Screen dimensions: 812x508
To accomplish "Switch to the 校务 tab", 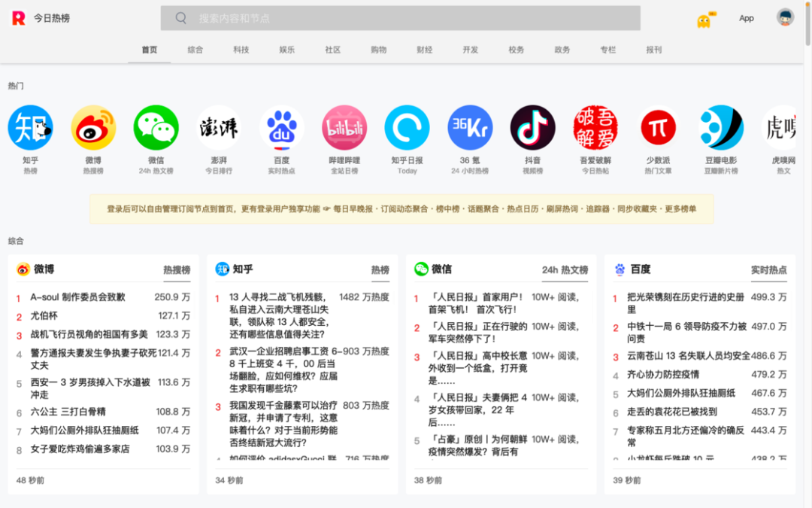I will (x=517, y=50).
